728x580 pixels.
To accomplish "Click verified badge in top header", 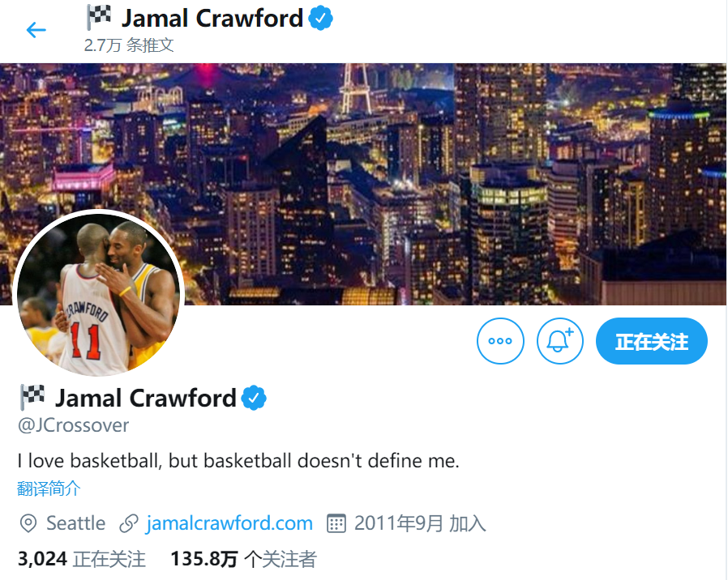I will click(320, 19).
